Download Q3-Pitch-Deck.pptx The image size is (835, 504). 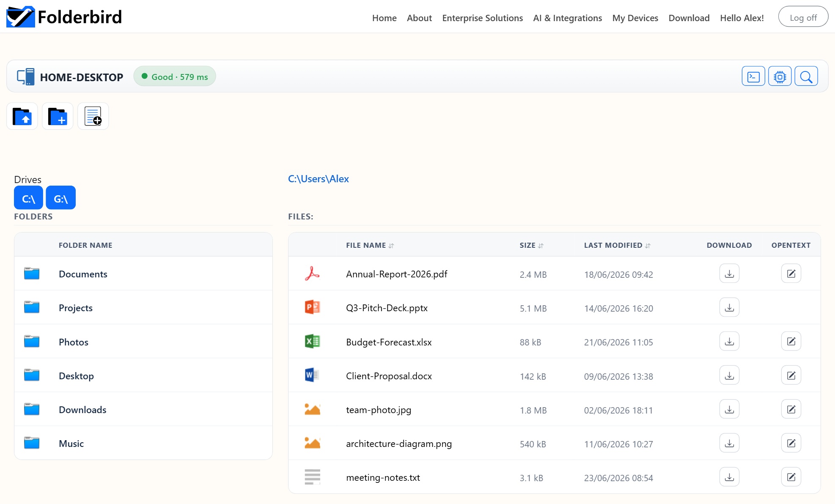729,307
